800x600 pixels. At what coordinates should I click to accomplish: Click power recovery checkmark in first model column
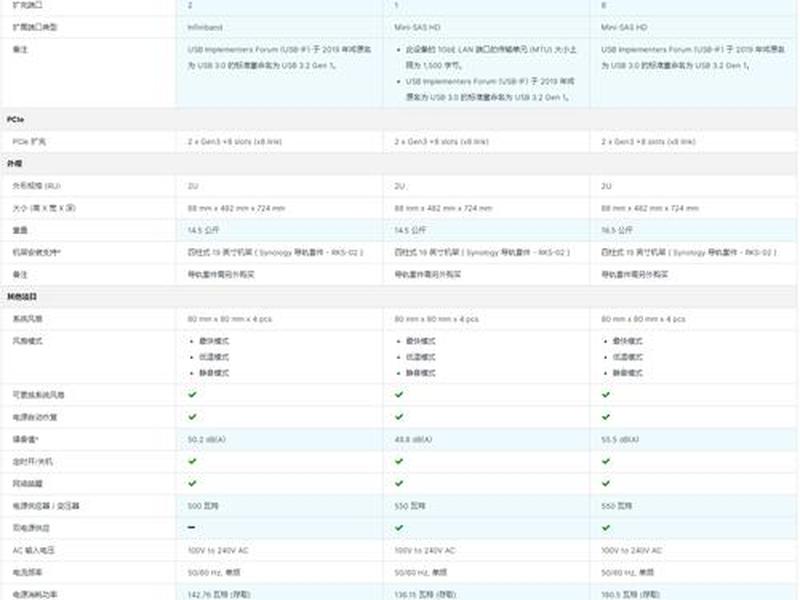coord(192,417)
